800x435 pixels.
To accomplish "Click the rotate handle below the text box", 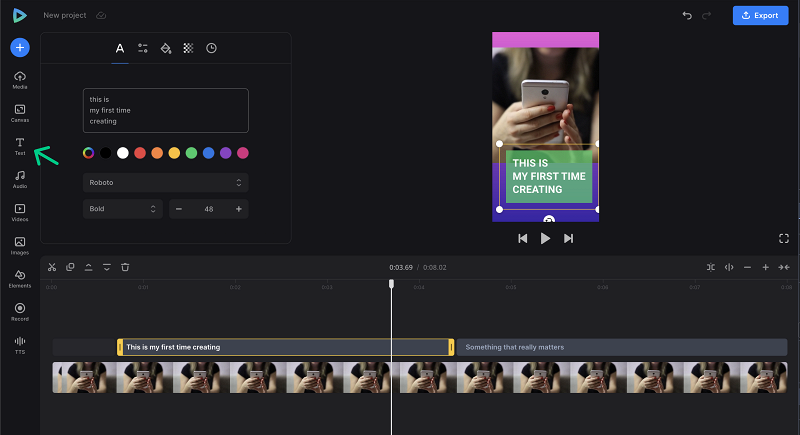I will [x=549, y=219].
